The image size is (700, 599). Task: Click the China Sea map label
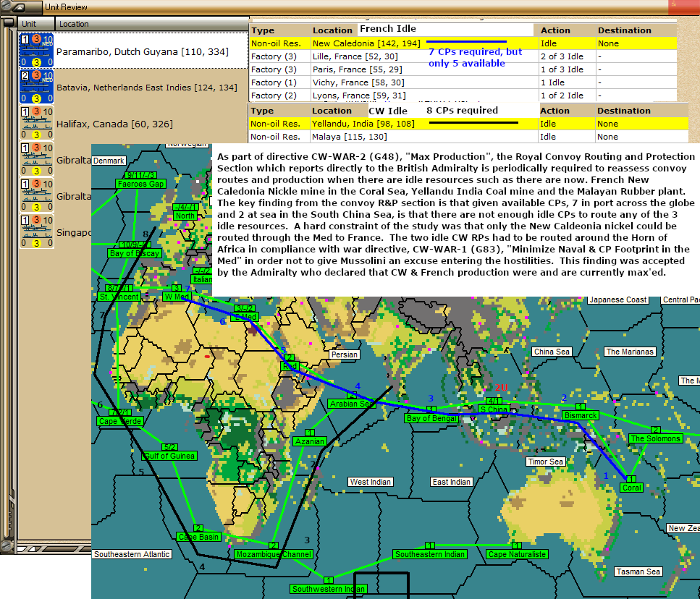(552, 352)
